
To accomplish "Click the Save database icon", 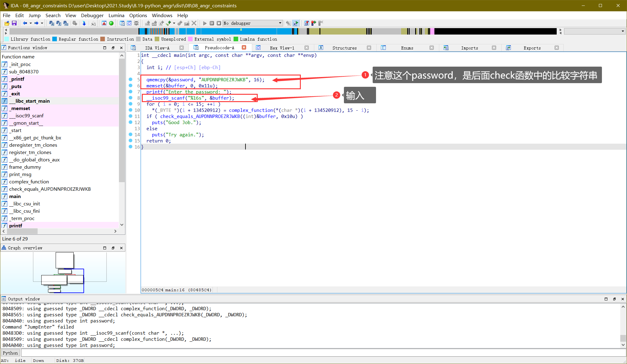I will click(14, 23).
